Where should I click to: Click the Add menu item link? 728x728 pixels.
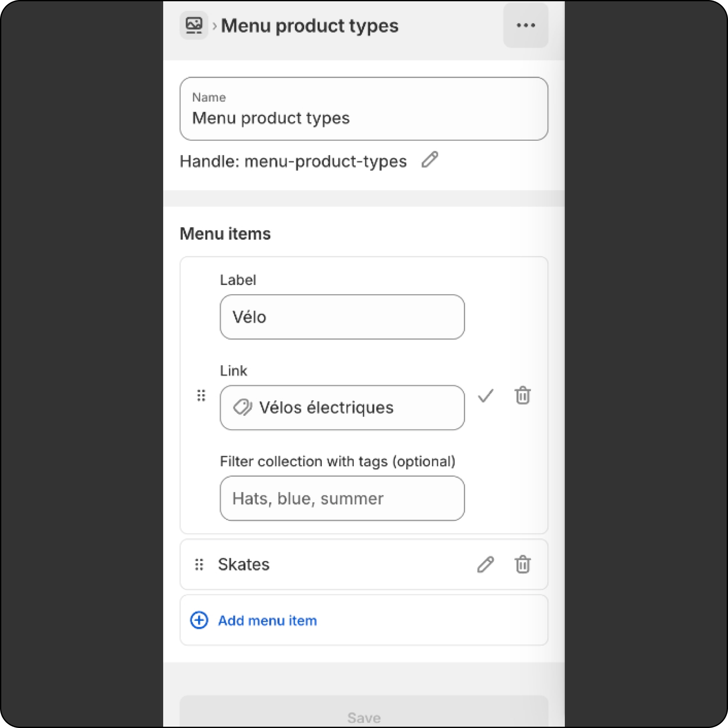pyautogui.click(x=267, y=620)
